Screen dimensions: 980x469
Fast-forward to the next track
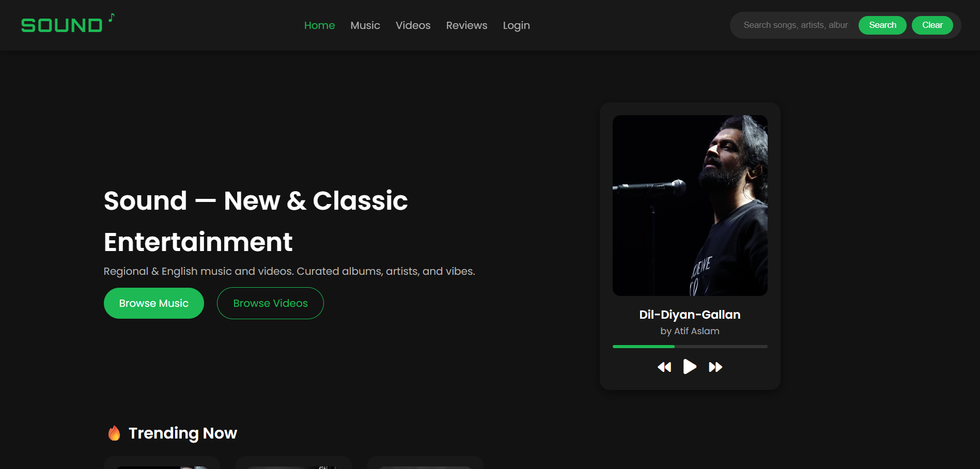point(715,367)
